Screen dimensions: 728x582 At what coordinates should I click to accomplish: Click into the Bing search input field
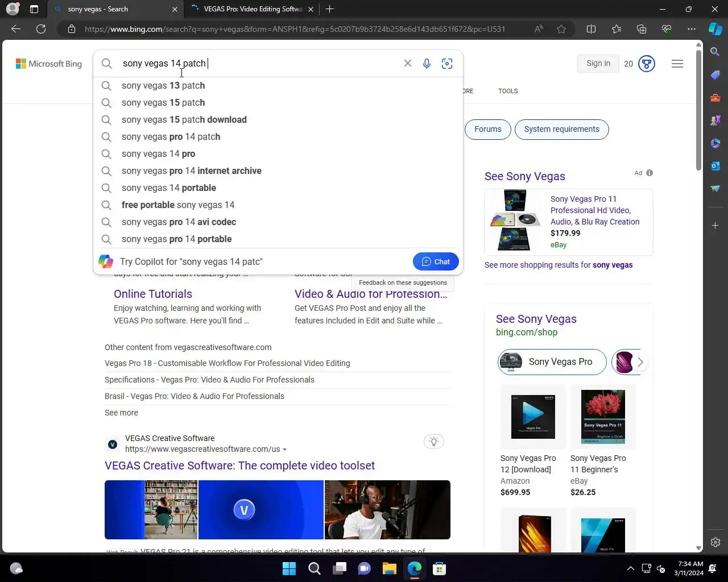click(x=259, y=63)
